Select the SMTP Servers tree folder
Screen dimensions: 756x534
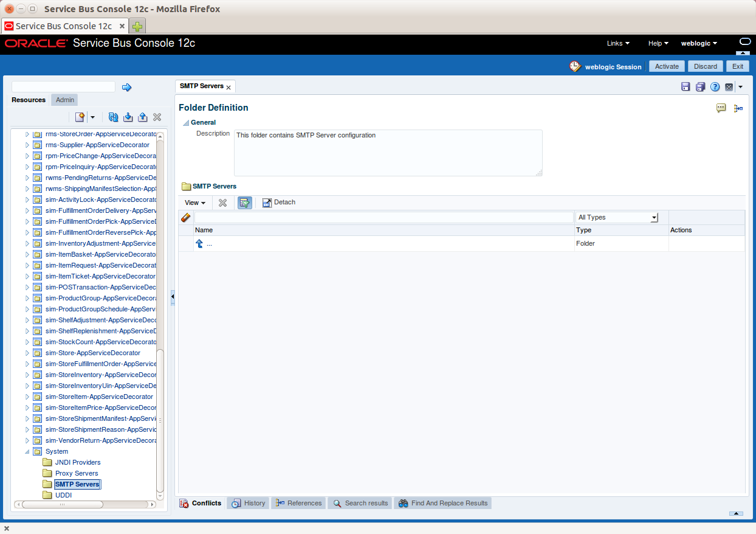(77, 484)
